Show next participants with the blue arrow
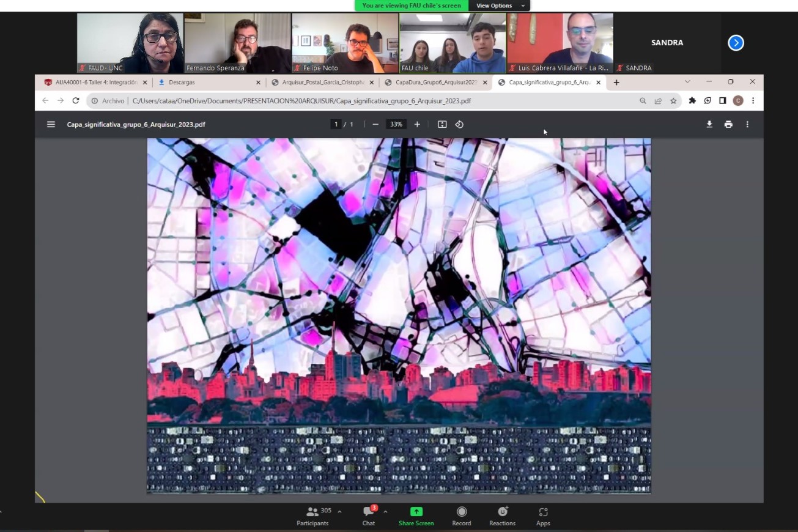The height and width of the screenshot is (532, 798). click(x=736, y=43)
